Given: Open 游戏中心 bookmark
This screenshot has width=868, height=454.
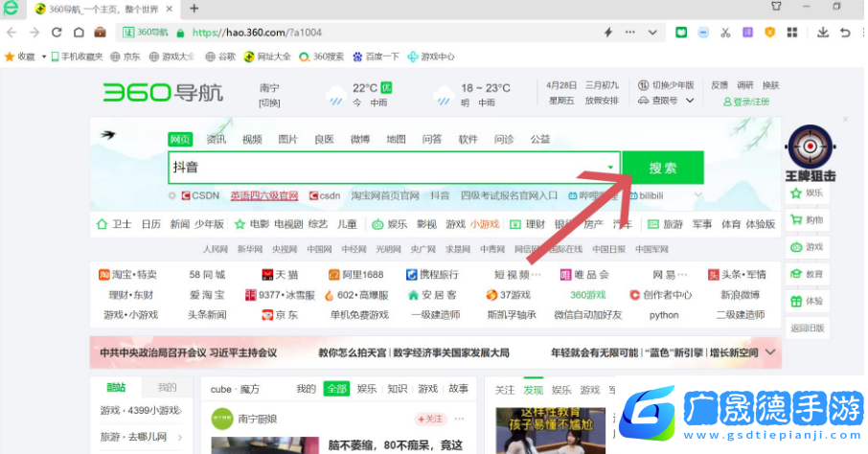Looking at the screenshot, I should point(431,57).
